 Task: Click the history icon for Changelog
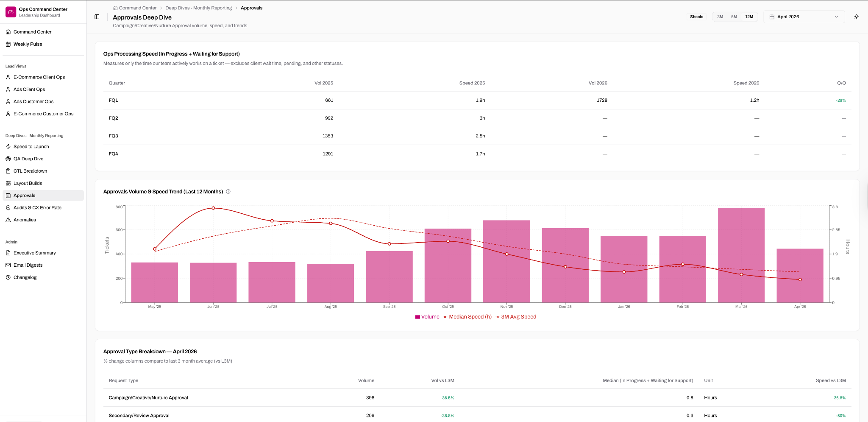tap(8, 277)
